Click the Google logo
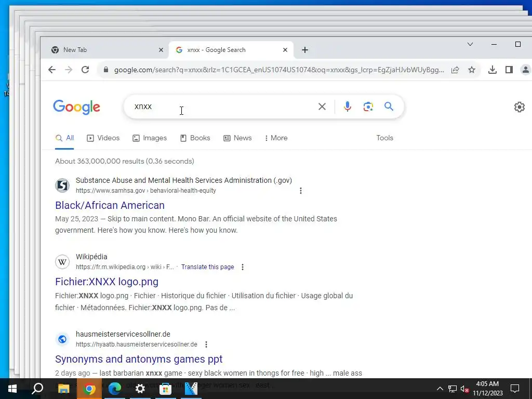 77,107
